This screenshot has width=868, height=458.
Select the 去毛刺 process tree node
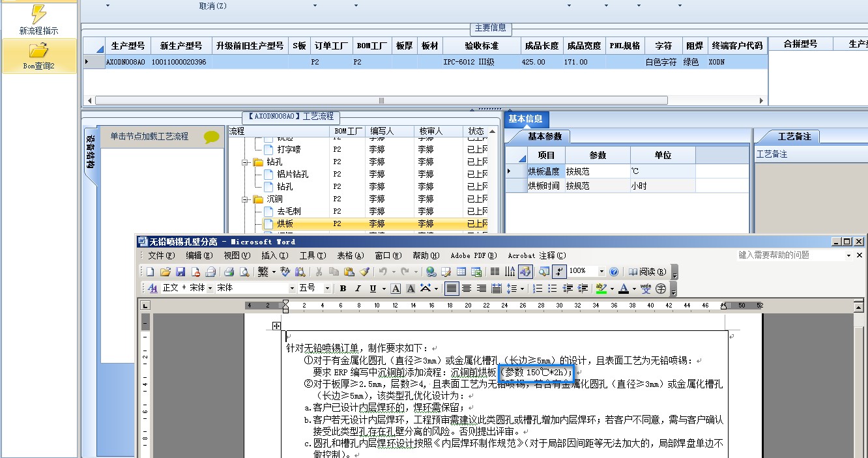[x=288, y=211]
